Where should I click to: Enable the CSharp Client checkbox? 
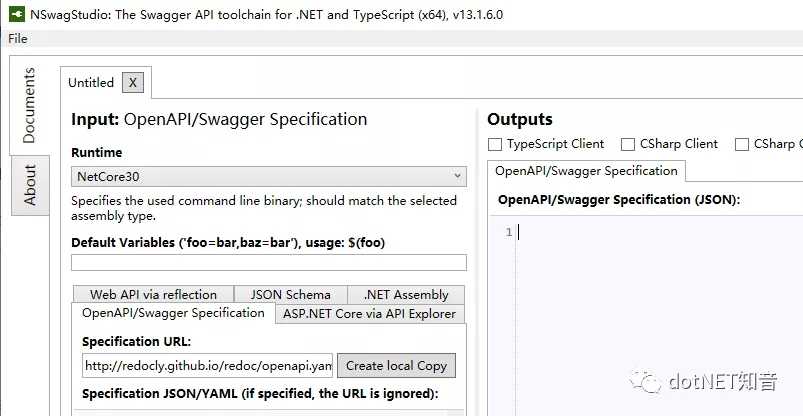[628, 144]
